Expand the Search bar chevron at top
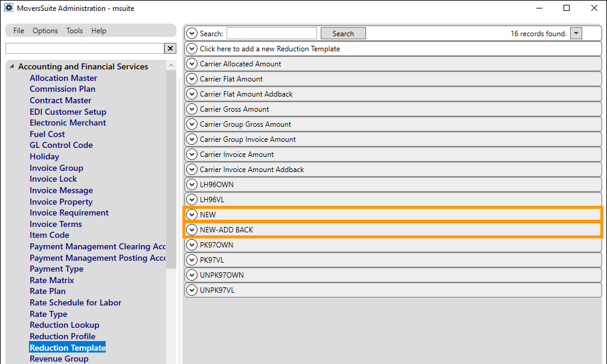607x364 pixels. (x=192, y=33)
